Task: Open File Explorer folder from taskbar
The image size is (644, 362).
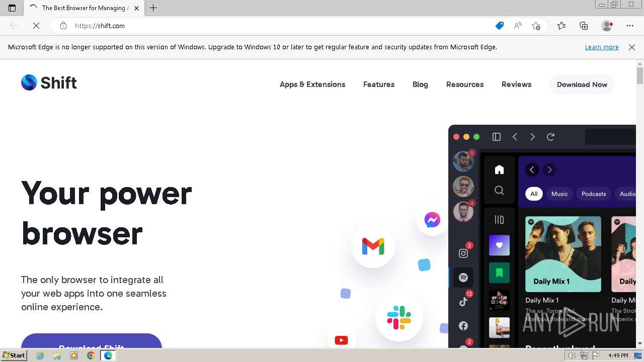Action: click(57, 355)
